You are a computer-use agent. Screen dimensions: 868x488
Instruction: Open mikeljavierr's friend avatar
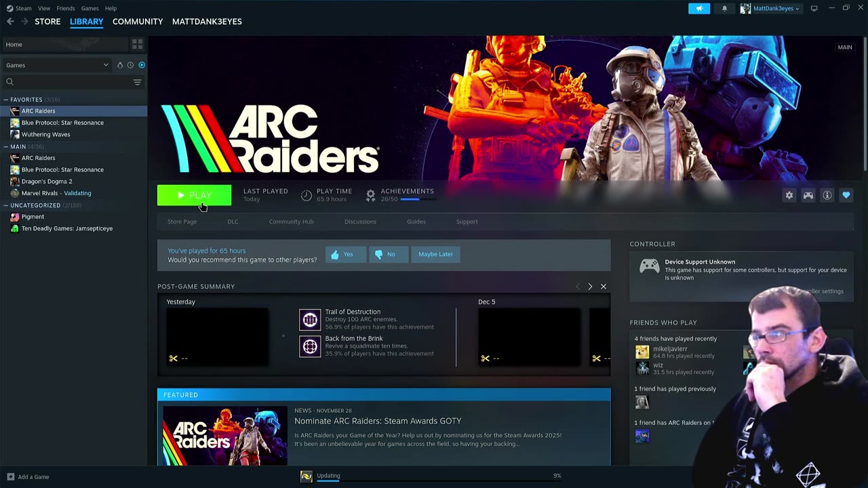point(642,352)
